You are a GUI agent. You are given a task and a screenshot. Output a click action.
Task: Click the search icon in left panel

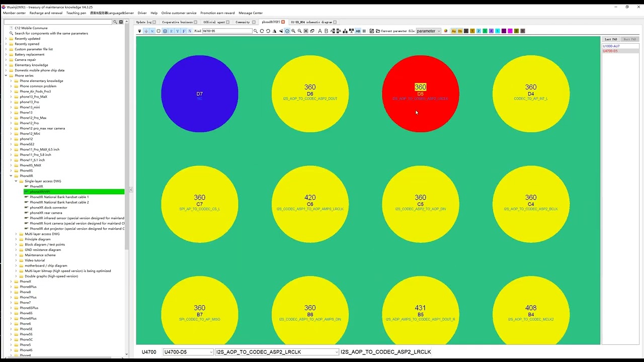click(115, 22)
